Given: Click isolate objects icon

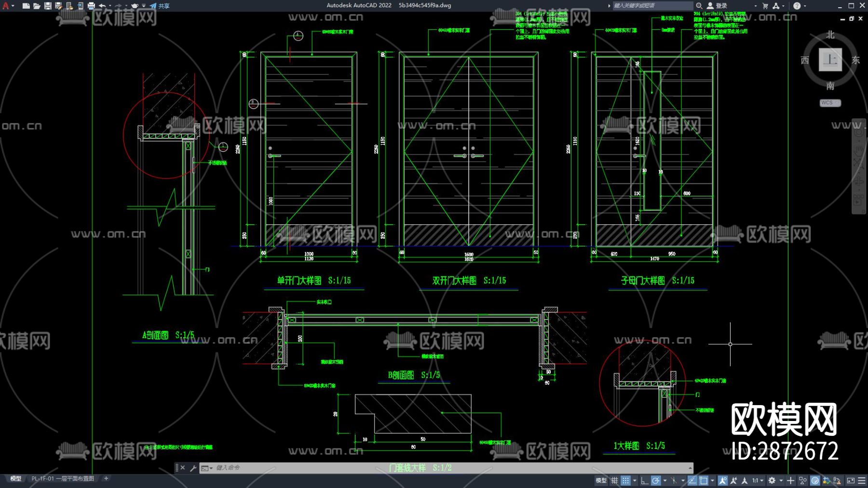Looking at the screenshot, I should click(x=802, y=481).
